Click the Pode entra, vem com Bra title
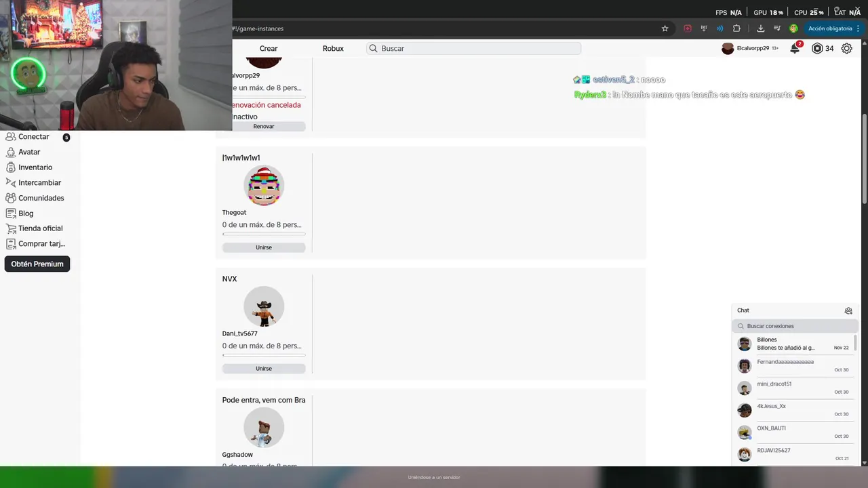868x488 pixels. tap(264, 400)
